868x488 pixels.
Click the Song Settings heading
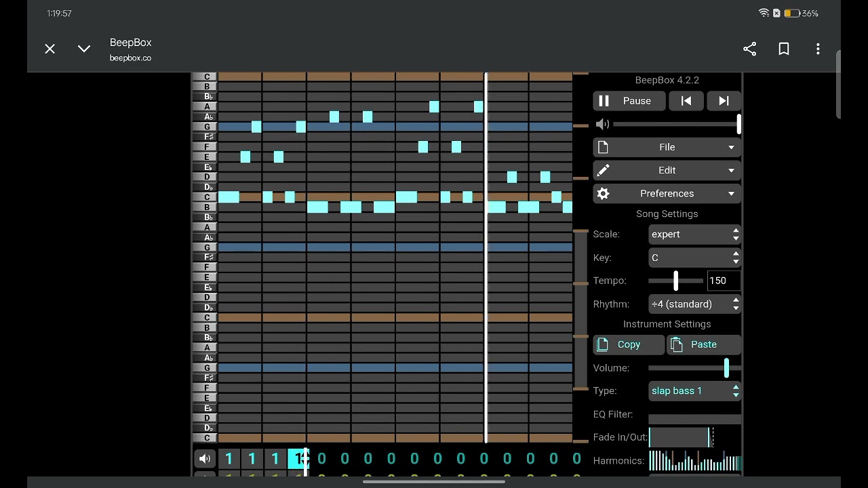pos(667,213)
